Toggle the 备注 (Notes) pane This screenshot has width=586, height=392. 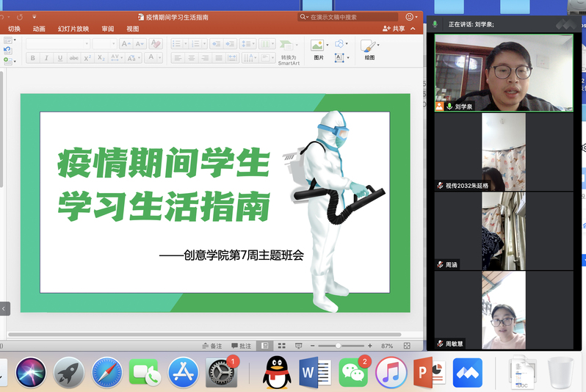tap(211, 346)
